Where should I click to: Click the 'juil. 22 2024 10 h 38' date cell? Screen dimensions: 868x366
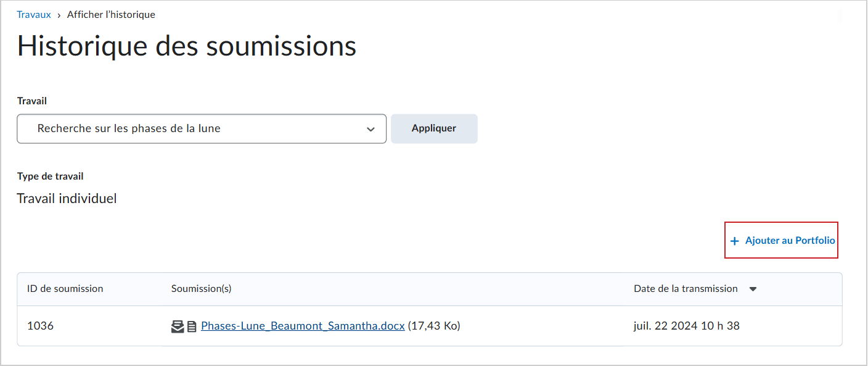[687, 326]
